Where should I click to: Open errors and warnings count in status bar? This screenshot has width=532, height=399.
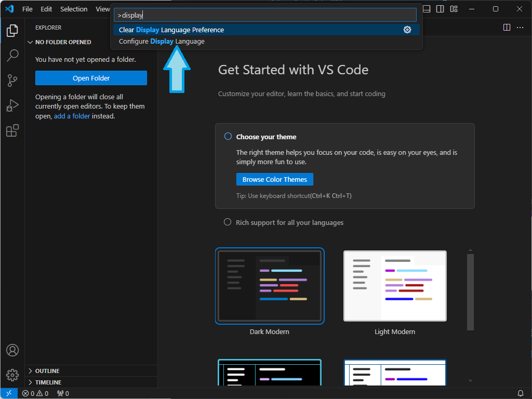[35, 394]
